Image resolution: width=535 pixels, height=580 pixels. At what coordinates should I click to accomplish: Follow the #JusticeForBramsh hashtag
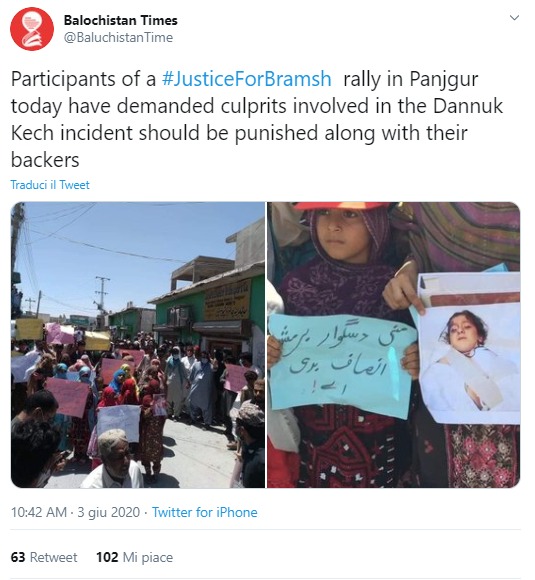pyautogui.click(x=246, y=79)
